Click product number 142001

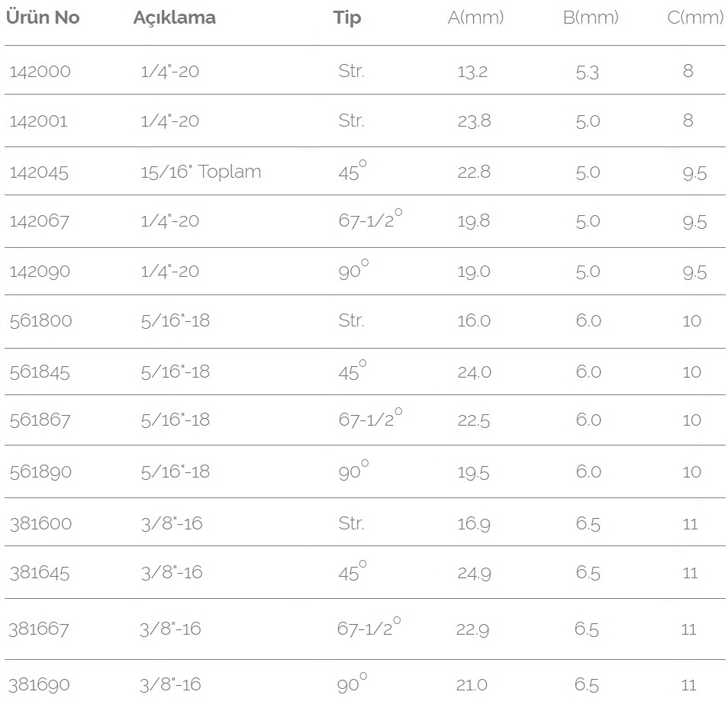(x=38, y=121)
